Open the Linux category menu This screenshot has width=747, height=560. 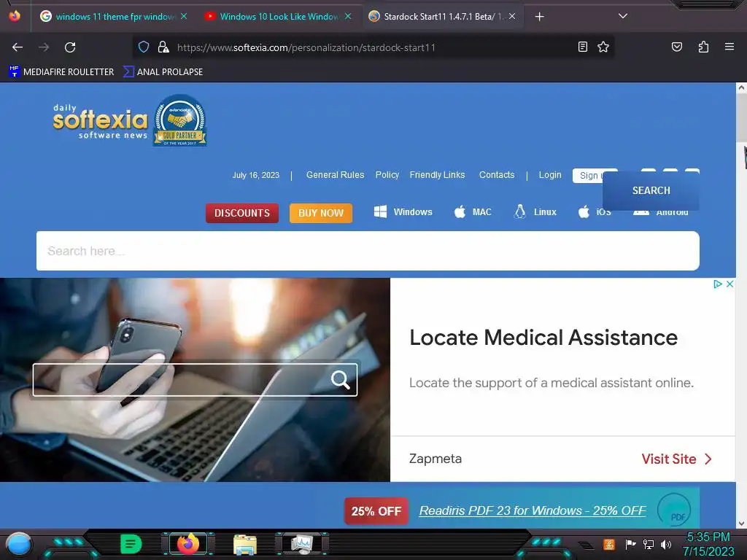[x=535, y=212]
